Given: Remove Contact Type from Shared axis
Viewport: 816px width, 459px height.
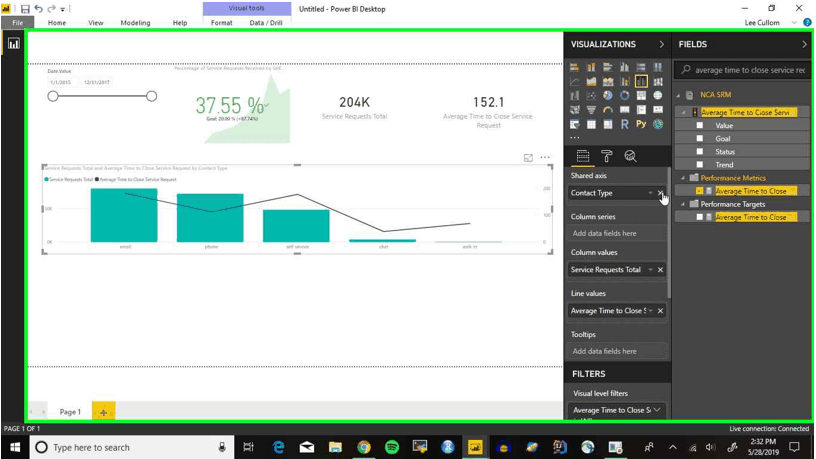Looking at the screenshot, I should point(660,193).
